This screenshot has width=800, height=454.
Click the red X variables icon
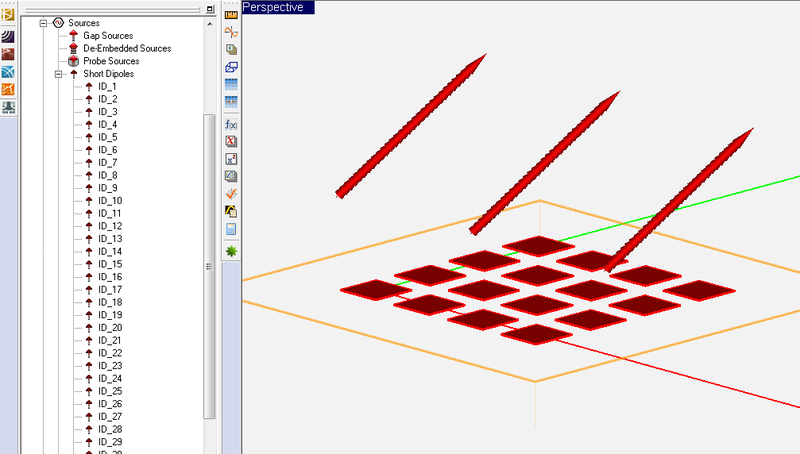tap(231, 141)
